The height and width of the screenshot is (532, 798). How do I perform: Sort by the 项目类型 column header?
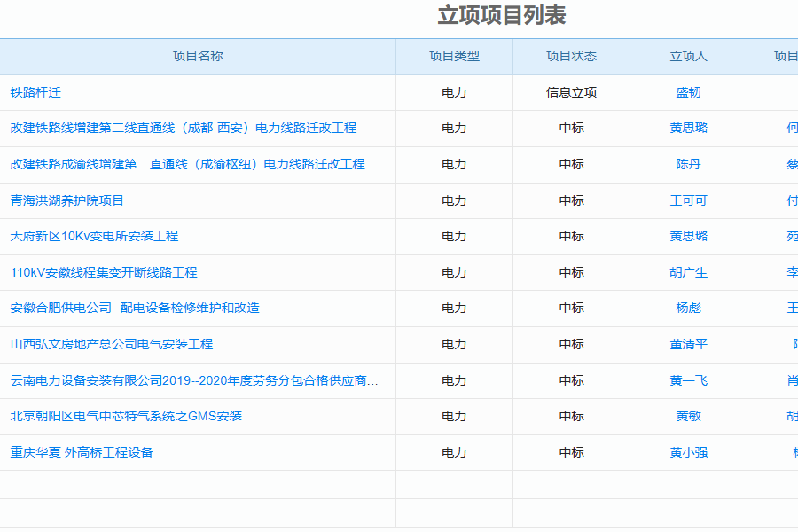point(454,56)
